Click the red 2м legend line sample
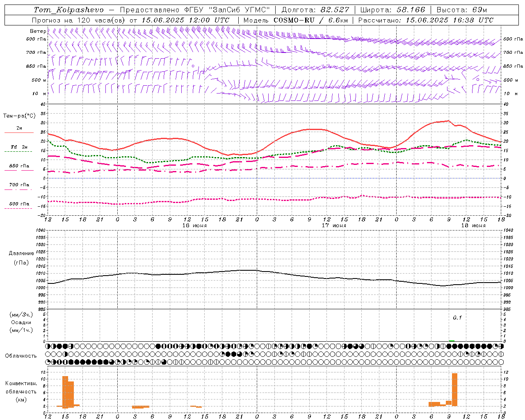Screen dimensions: 525x420 (x=19, y=133)
